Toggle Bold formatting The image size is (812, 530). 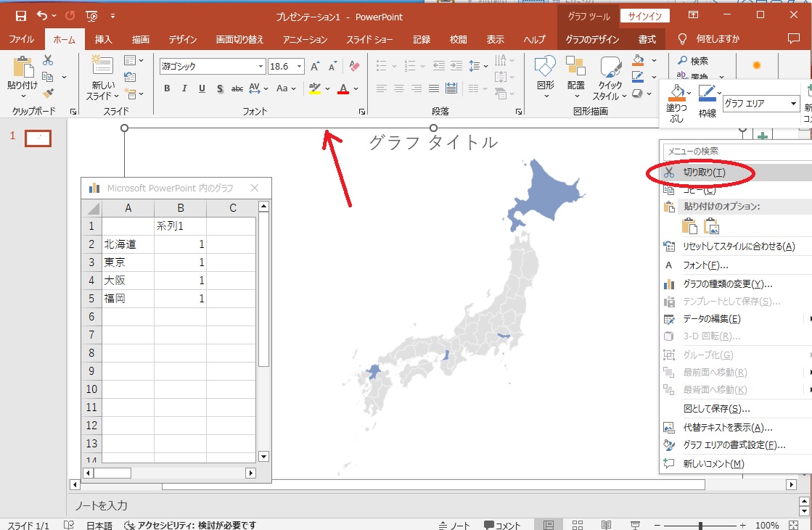pos(167,88)
